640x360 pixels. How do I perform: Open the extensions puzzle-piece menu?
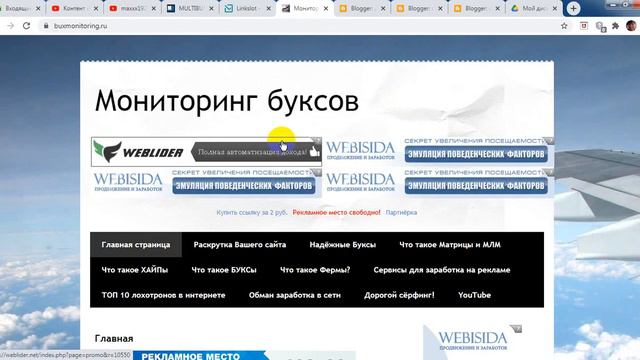[616, 26]
